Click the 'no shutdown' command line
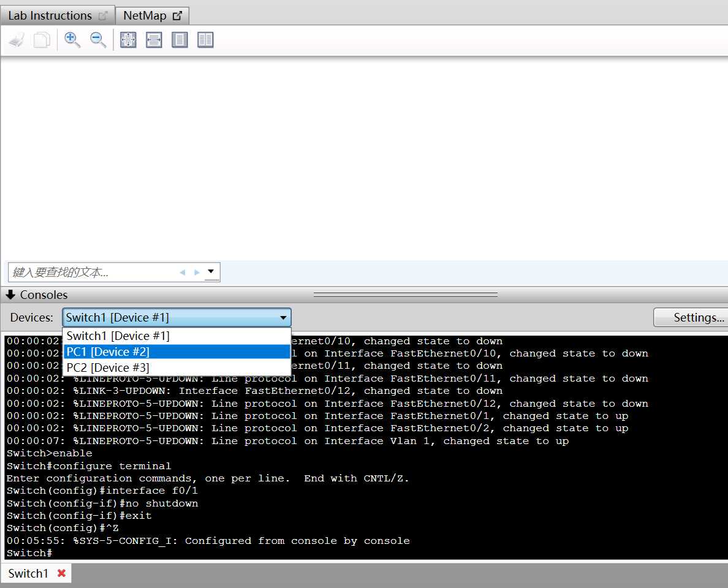 102,503
